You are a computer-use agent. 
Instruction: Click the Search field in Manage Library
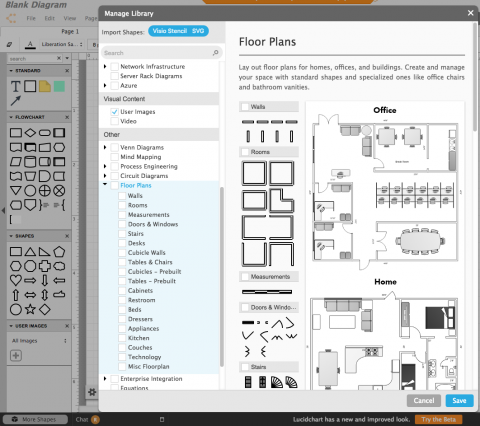tap(162, 53)
